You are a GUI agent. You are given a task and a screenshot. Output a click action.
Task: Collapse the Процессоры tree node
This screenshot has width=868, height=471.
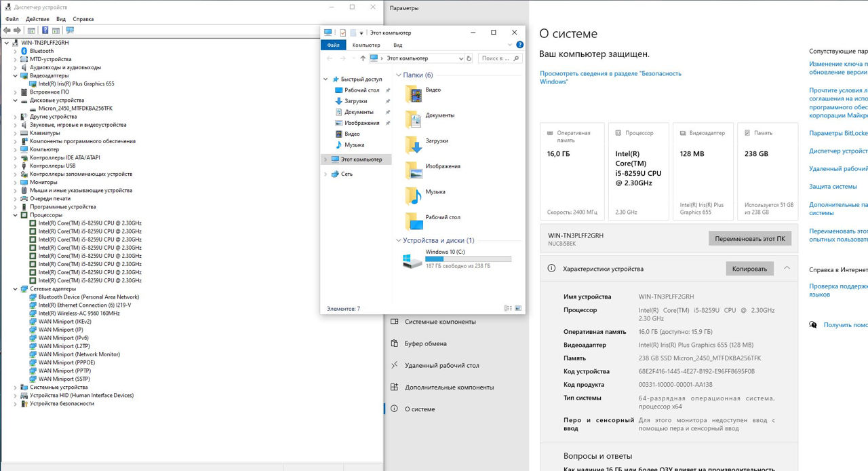click(16, 215)
